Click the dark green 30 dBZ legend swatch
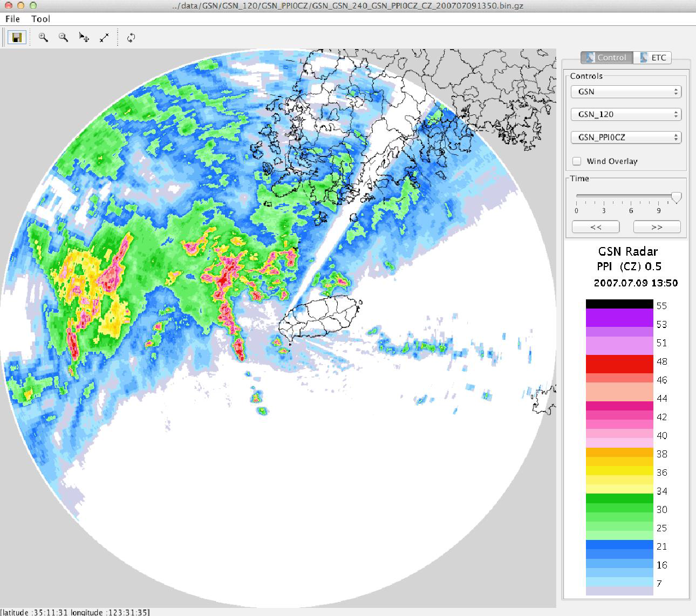 click(619, 498)
